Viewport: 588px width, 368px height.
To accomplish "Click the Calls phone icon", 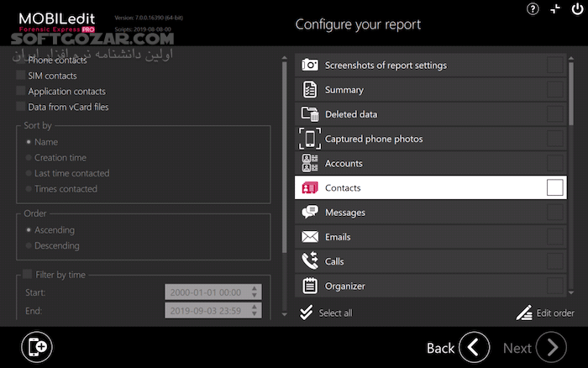I will (310, 261).
